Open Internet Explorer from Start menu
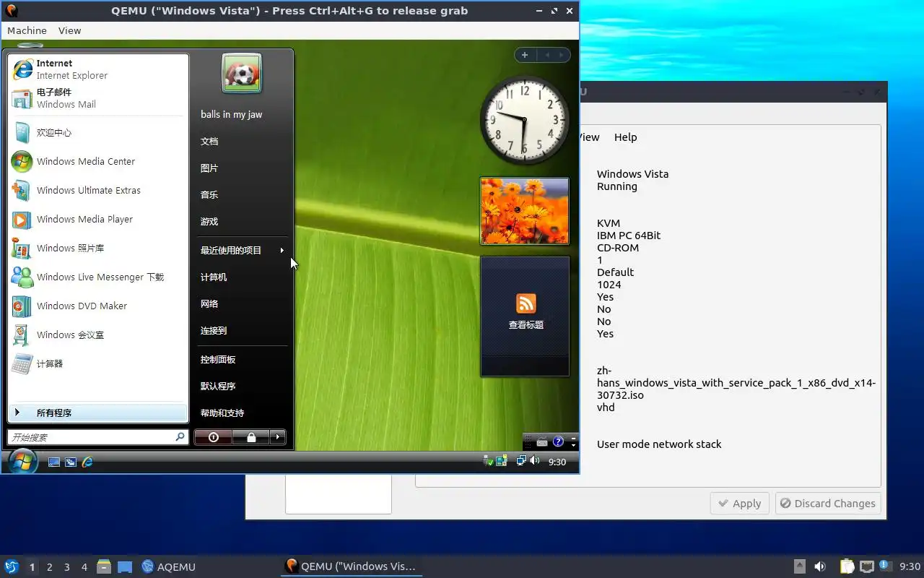This screenshot has width=924, height=578. coord(98,69)
